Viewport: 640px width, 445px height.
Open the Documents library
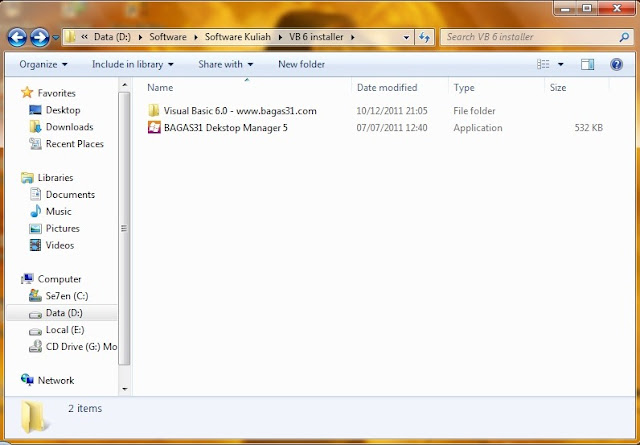[x=70, y=195]
